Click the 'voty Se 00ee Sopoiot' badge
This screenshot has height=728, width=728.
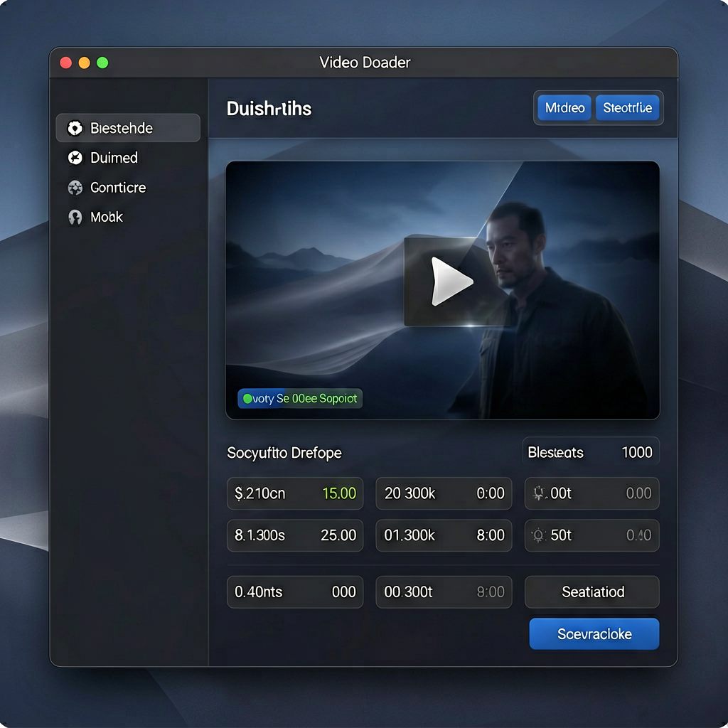[300, 398]
